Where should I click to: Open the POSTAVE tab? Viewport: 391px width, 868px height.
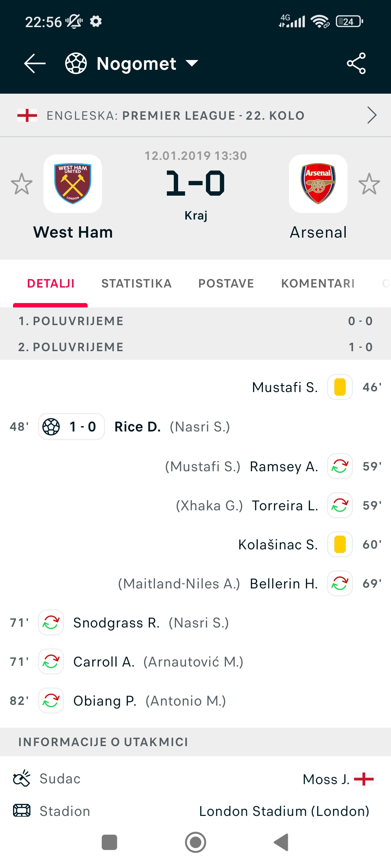[x=226, y=284]
